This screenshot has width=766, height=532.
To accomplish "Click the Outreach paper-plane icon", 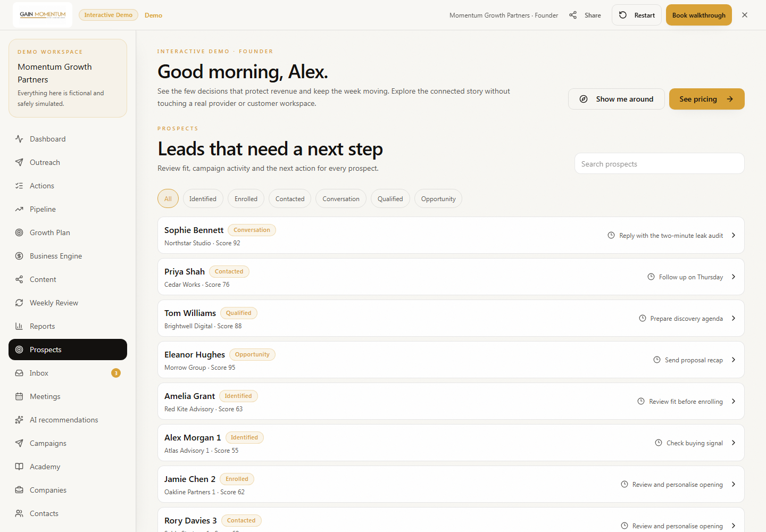I will click(19, 162).
